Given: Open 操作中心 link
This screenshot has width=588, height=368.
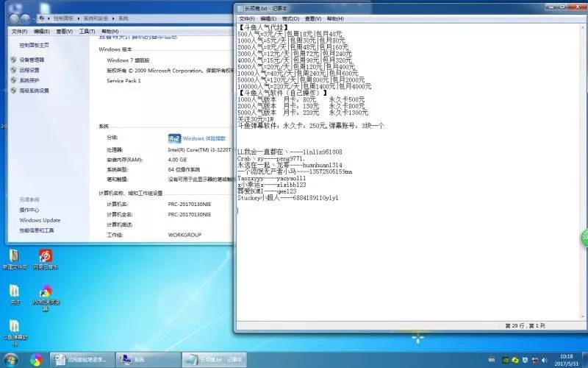Looking at the screenshot, I should pyautogui.click(x=29, y=210).
